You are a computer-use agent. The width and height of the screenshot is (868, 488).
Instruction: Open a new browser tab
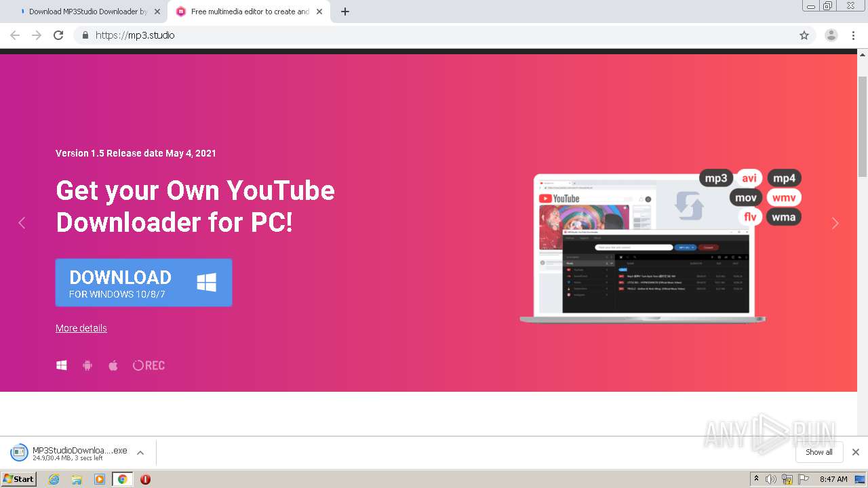[x=344, y=12]
